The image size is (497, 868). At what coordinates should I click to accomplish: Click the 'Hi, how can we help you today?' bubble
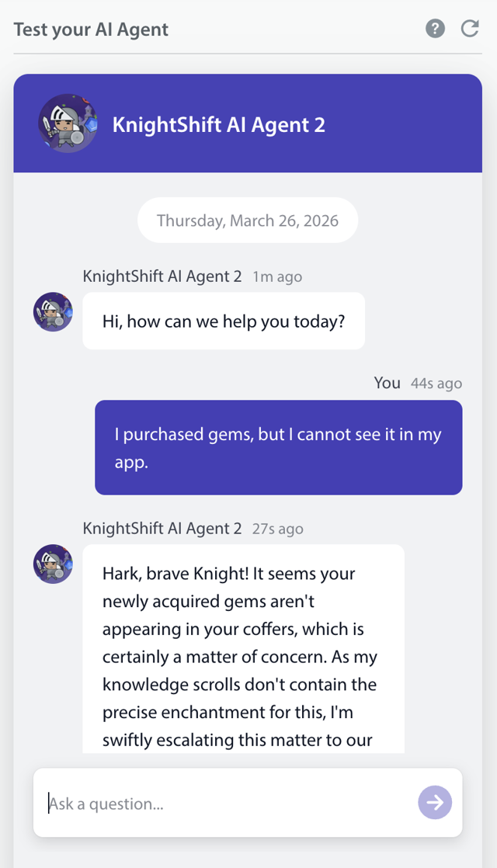point(224,321)
